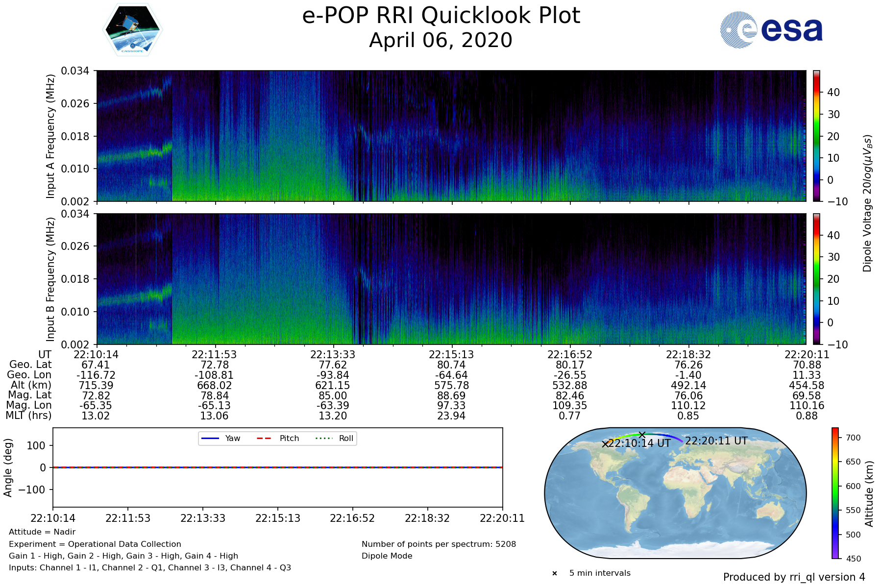Click the ESA logo

771,30
